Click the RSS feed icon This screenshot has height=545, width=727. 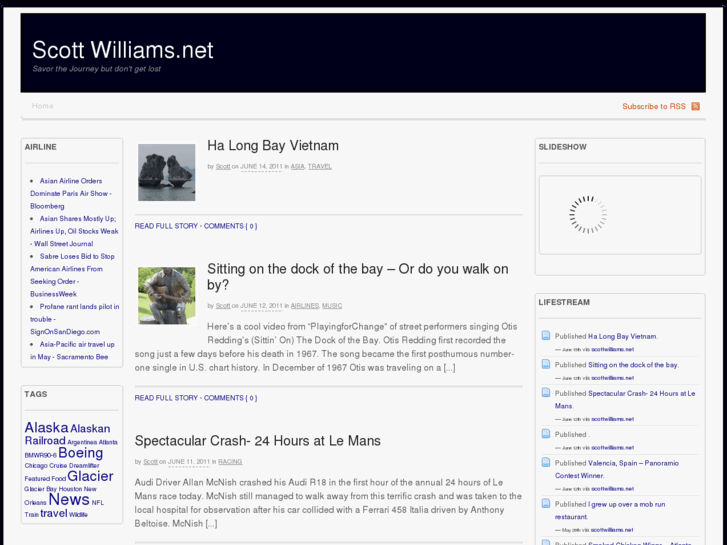tap(695, 106)
